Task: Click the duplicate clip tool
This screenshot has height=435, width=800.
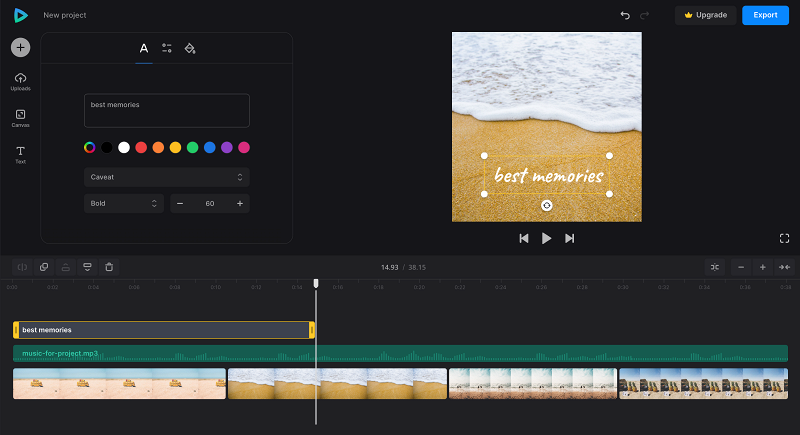Action: 44,267
